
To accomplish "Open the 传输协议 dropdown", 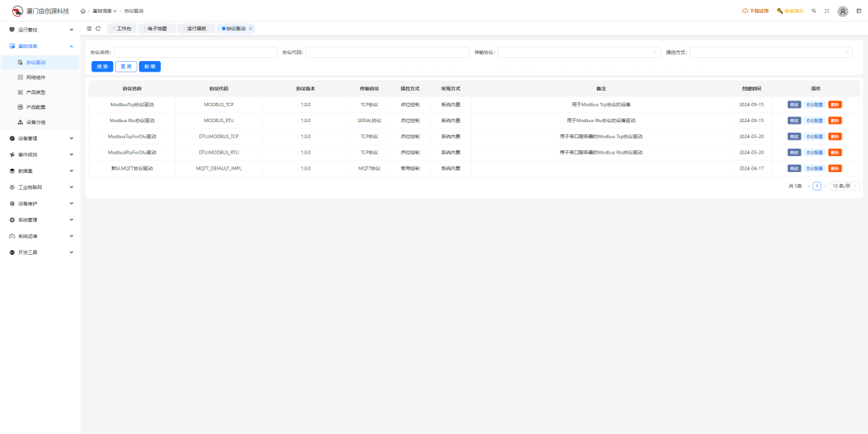I will [579, 52].
